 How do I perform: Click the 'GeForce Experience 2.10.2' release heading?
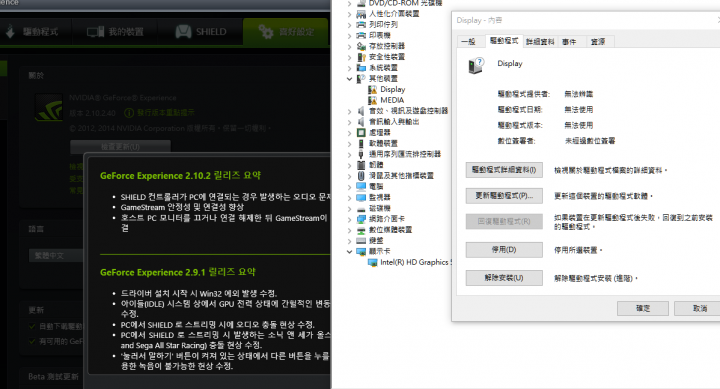[x=180, y=175]
